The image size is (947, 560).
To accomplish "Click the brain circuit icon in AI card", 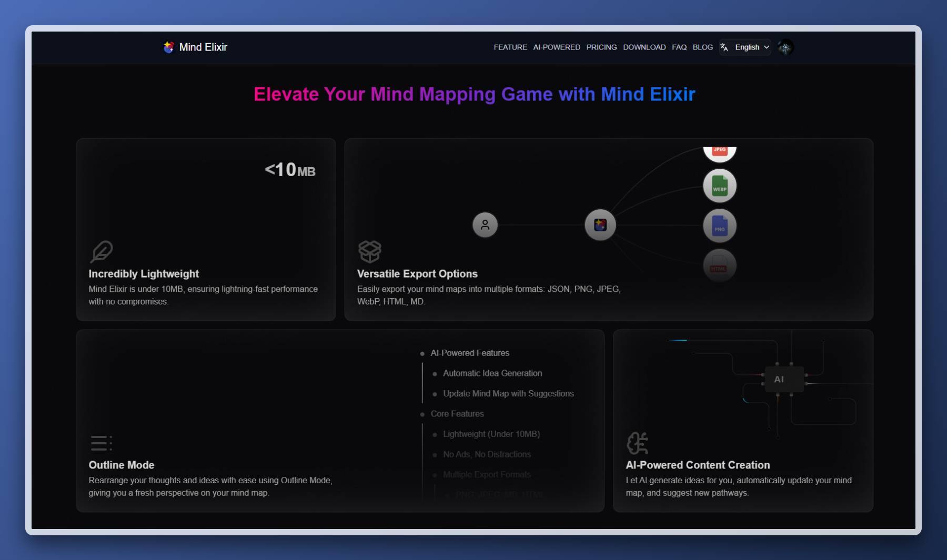I will (638, 443).
